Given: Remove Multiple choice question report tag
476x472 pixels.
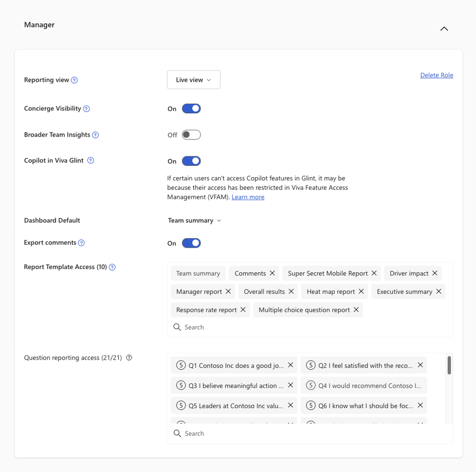Looking at the screenshot, I should (x=356, y=309).
